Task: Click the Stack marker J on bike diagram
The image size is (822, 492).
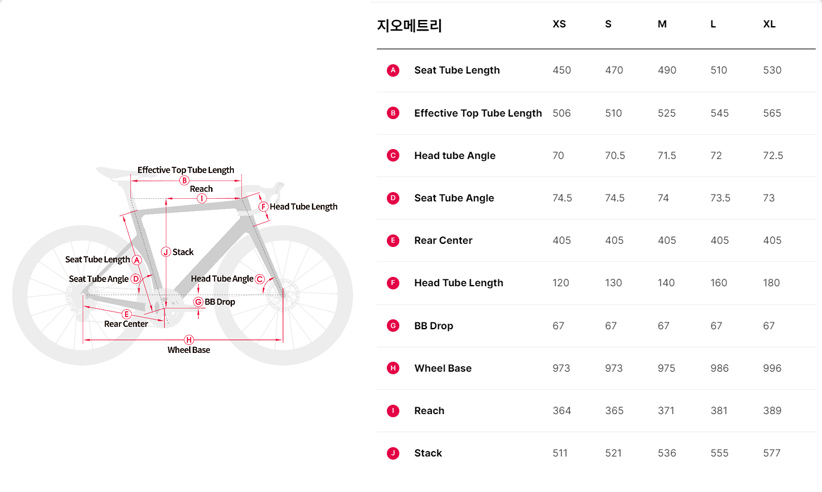Action: click(166, 252)
